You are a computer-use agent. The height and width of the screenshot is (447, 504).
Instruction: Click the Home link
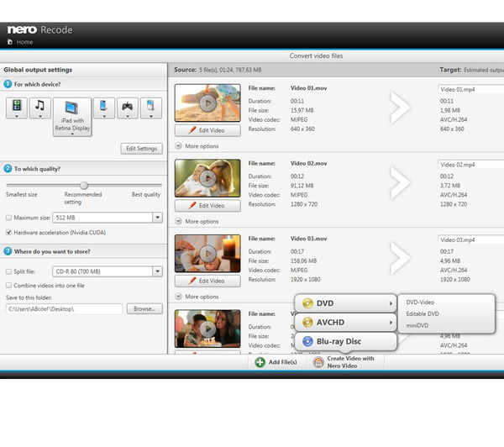pos(24,42)
